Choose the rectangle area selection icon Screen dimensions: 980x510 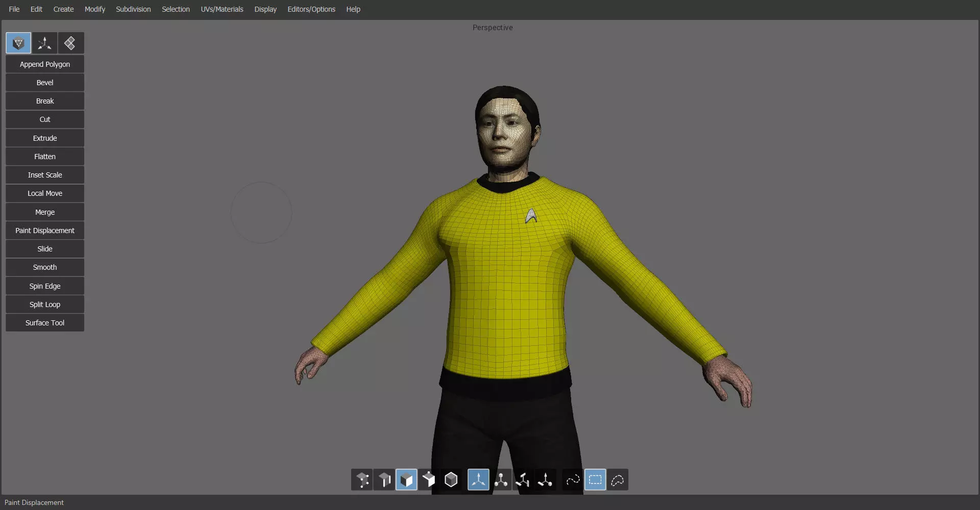click(x=595, y=480)
